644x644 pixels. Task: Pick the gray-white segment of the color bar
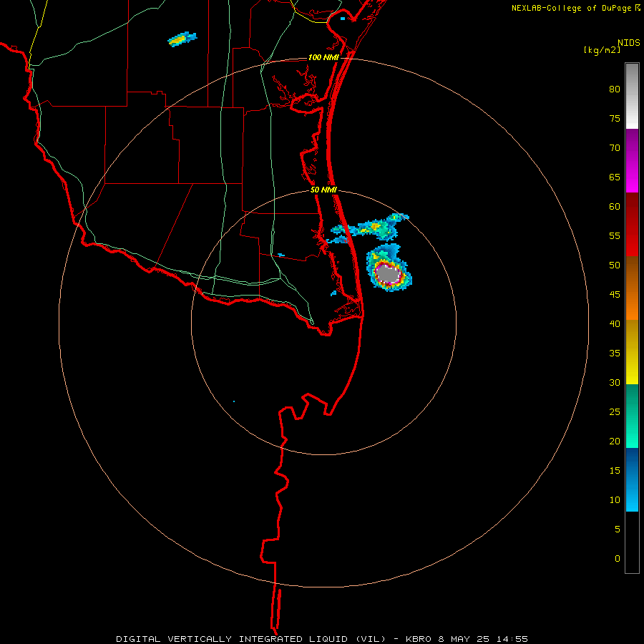(x=632, y=96)
